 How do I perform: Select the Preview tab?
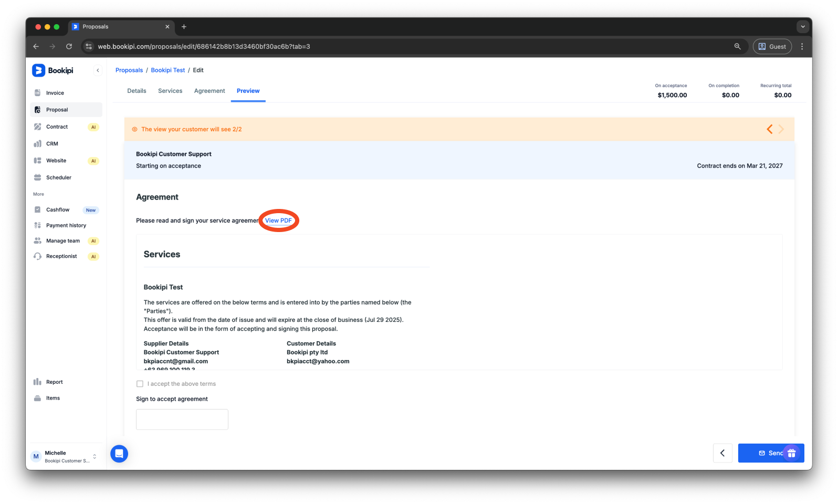click(248, 91)
